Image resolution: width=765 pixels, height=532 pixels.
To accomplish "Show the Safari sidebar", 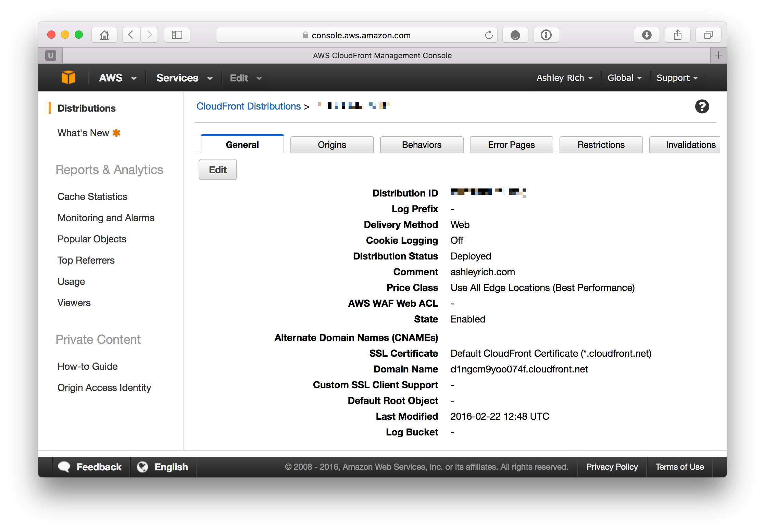I will coord(177,35).
